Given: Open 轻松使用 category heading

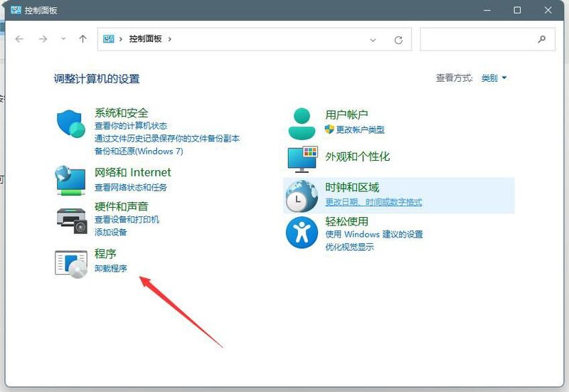Looking at the screenshot, I should pyautogui.click(x=346, y=221).
